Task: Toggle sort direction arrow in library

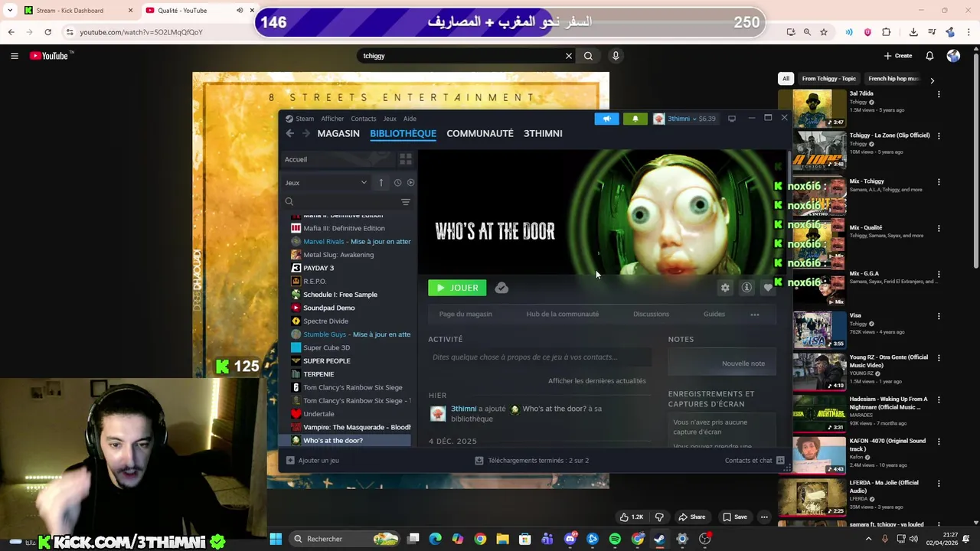Action: click(x=381, y=183)
